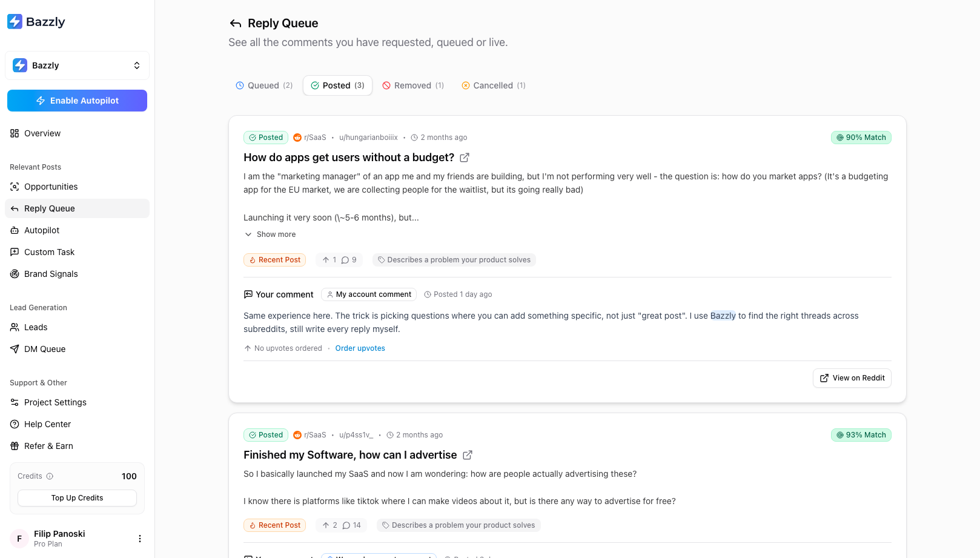Click the Top Up Credits button
The image size is (980, 558).
[77, 498]
